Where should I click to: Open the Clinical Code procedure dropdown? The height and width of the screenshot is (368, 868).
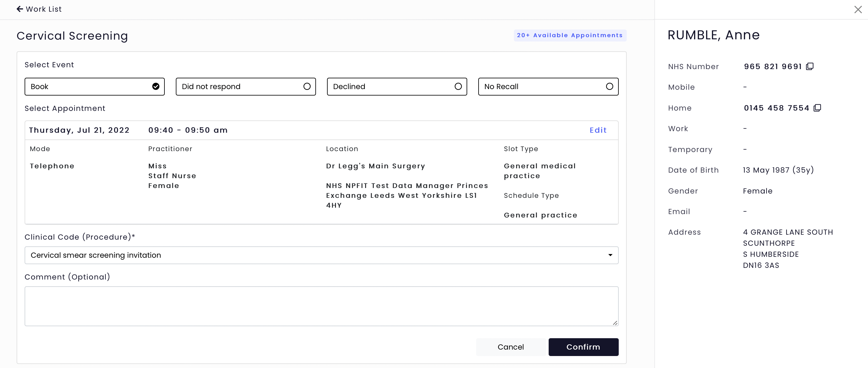click(322, 255)
